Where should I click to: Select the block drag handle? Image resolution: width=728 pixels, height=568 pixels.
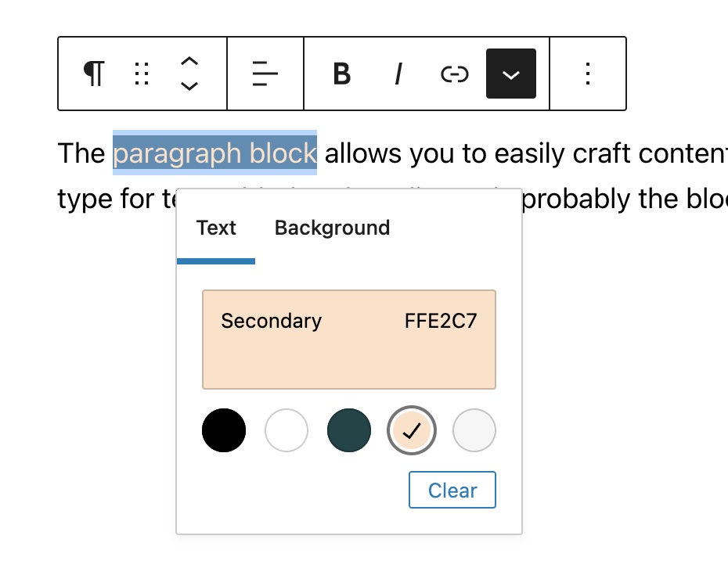coord(142,74)
